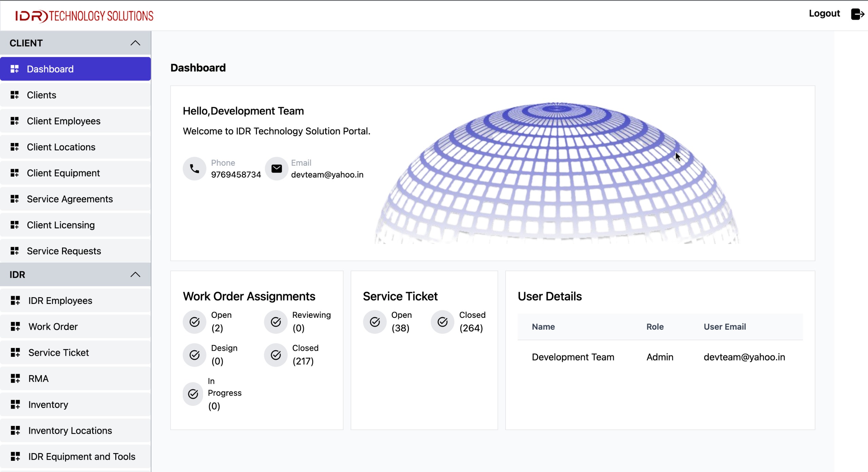Viewport: 868px width, 472px height.
Task: Select the Clients grid icon in sidebar
Action: (x=15, y=95)
